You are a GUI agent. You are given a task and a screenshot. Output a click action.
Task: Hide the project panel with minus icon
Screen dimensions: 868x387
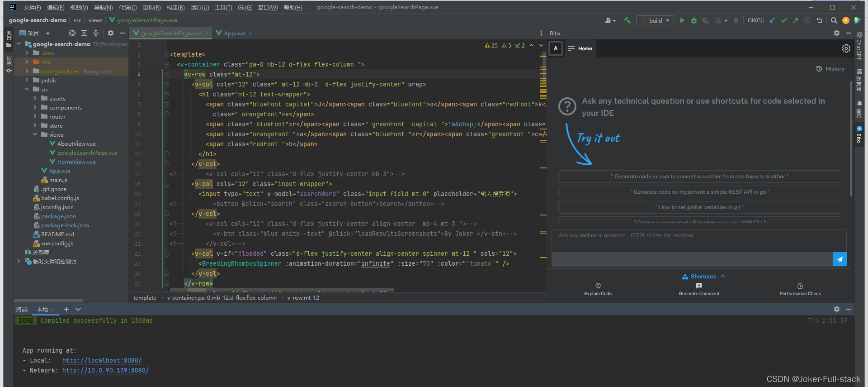[122, 33]
